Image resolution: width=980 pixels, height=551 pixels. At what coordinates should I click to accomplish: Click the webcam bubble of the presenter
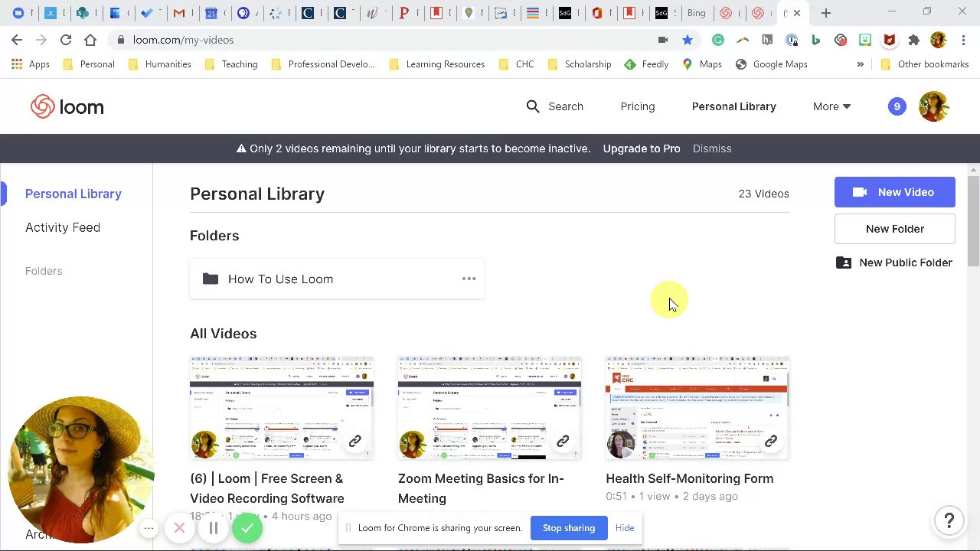click(80, 470)
